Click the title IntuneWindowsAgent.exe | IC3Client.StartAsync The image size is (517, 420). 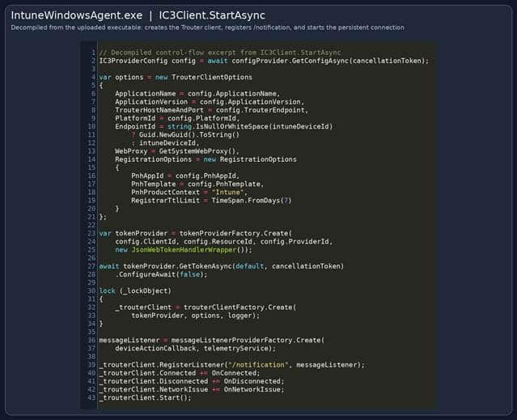tap(138, 15)
